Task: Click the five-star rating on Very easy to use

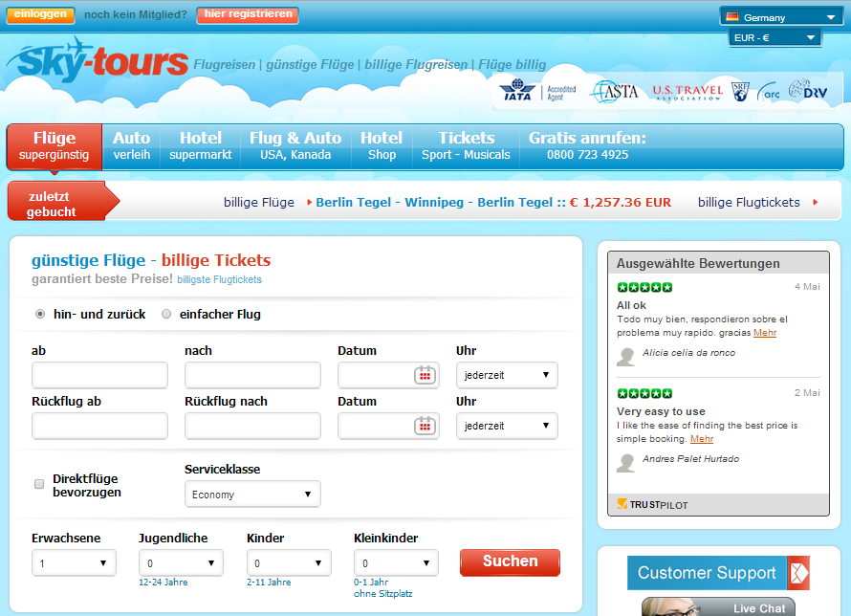Action: 644,393
